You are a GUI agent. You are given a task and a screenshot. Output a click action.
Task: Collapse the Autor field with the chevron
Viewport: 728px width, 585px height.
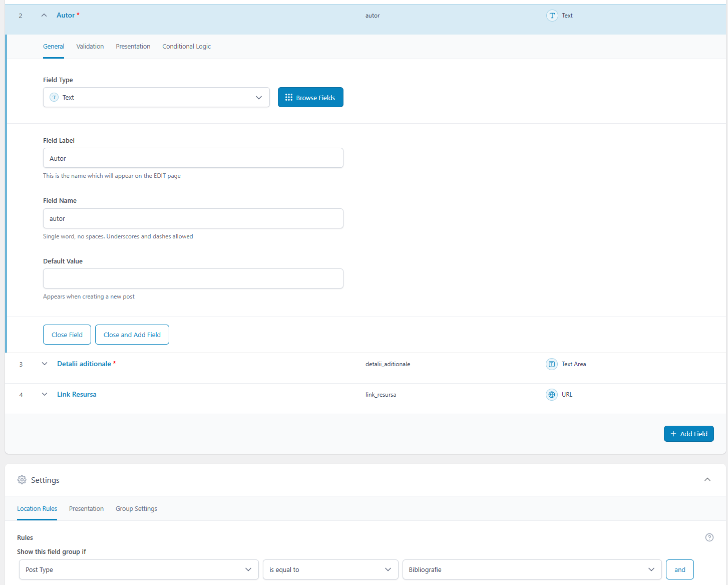coord(44,16)
